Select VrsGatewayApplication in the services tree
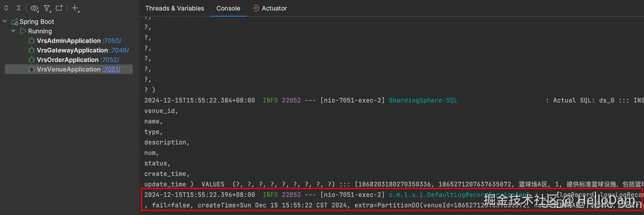 72,50
